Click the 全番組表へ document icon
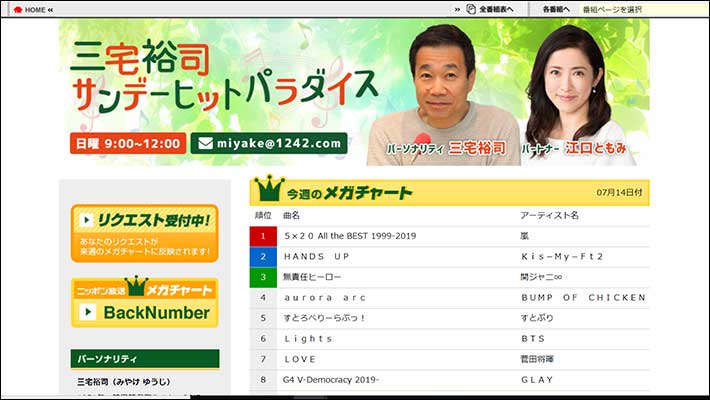 click(471, 9)
